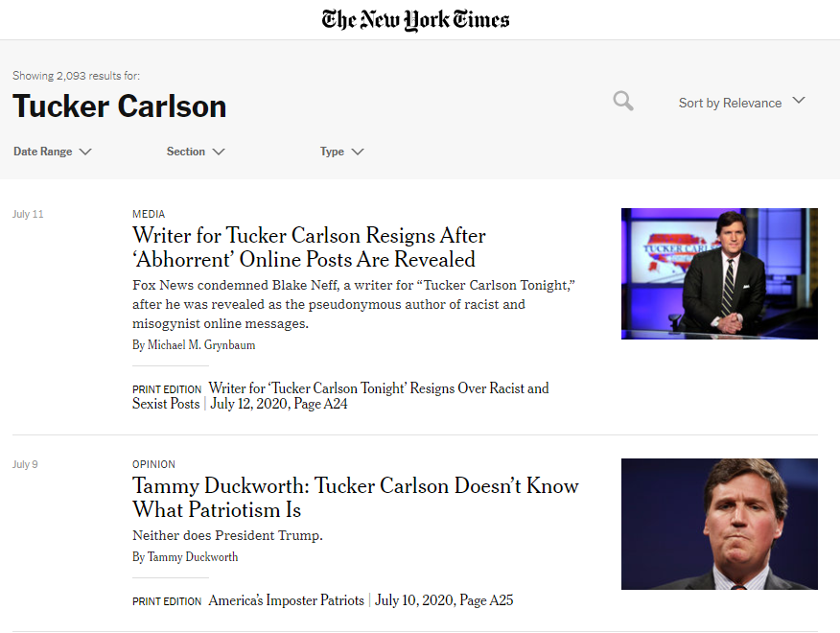Expand the Section filter
This screenshot has width=840, height=633.
(x=196, y=152)
